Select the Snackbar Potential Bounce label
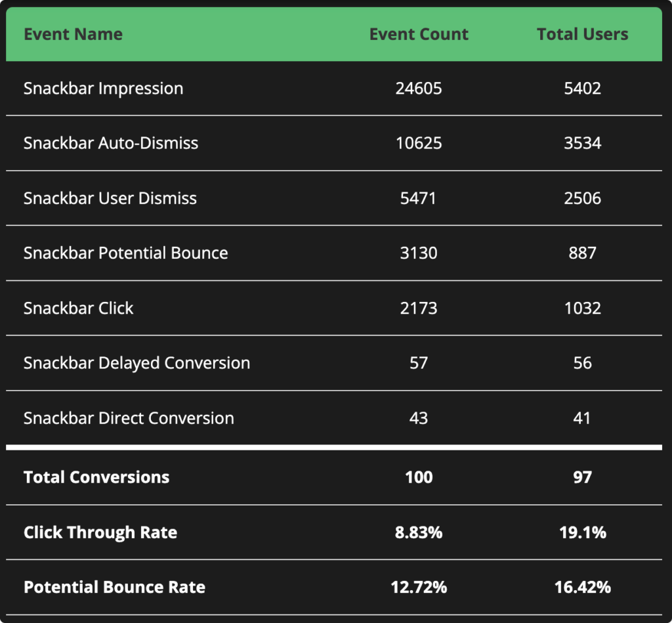 (126, 253)
